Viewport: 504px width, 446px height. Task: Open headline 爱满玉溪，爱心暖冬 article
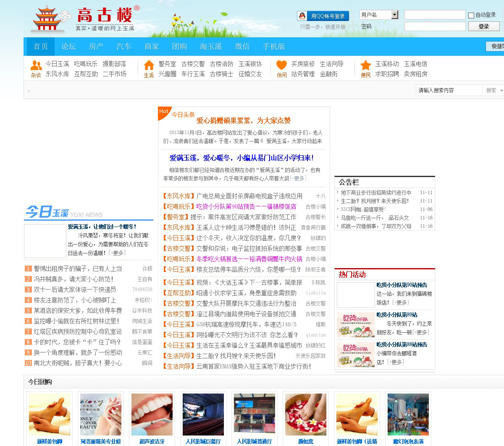[241, 158]
